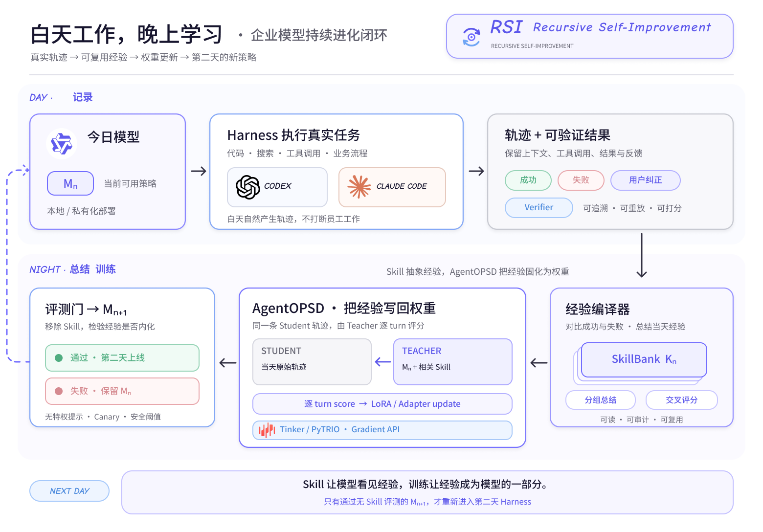
Task: Click the 可读 · 可审计 · 可复用 caption
Action: click(x=642, y=420)
